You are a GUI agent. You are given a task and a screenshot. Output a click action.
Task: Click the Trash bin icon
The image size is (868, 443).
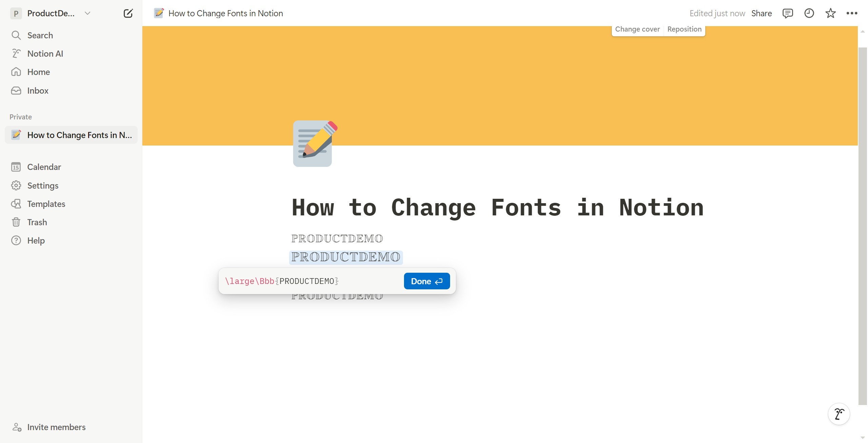[x=16, y=222]
